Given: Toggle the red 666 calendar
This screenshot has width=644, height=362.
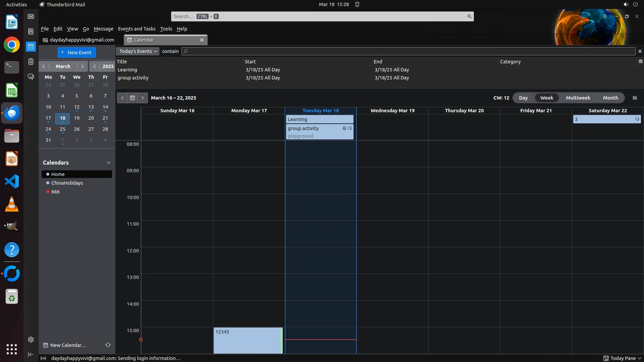Looking at the screenshot, I should [48, 192].
